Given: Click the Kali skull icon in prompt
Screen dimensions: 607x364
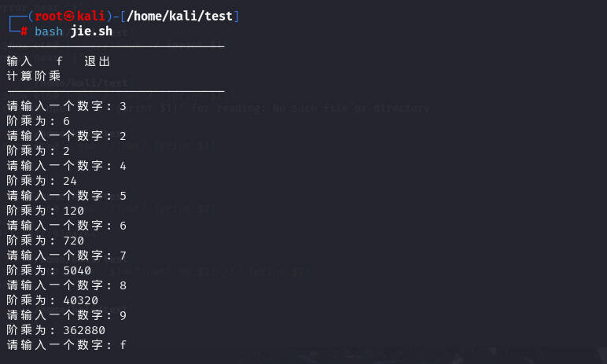Looking at the screenshot, I should click(69, 17).
